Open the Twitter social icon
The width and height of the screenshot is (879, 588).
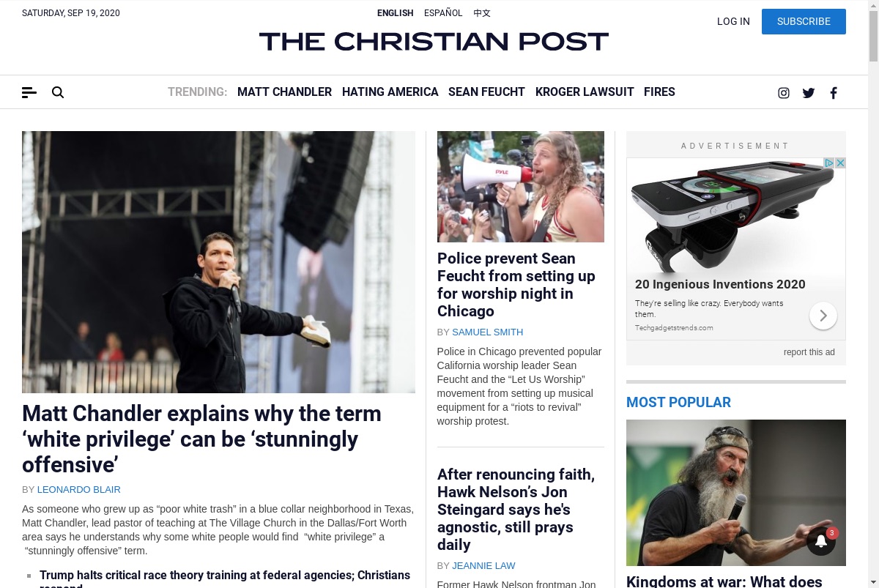click(809, 93)
